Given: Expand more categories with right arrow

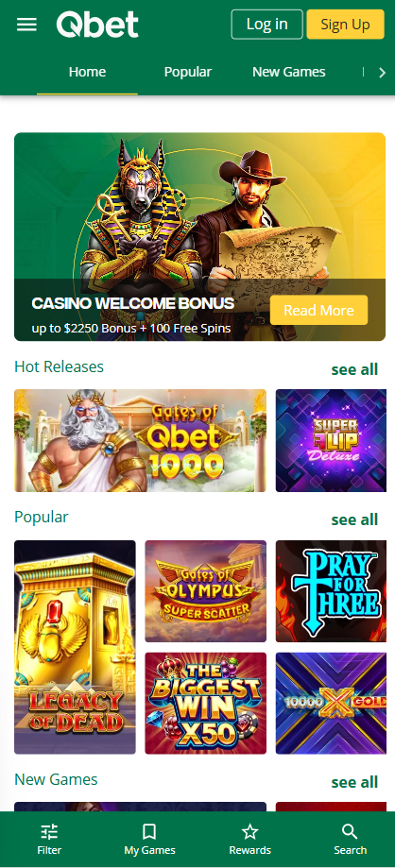Looking at the screenshot, I should click(x=382, y=73).
